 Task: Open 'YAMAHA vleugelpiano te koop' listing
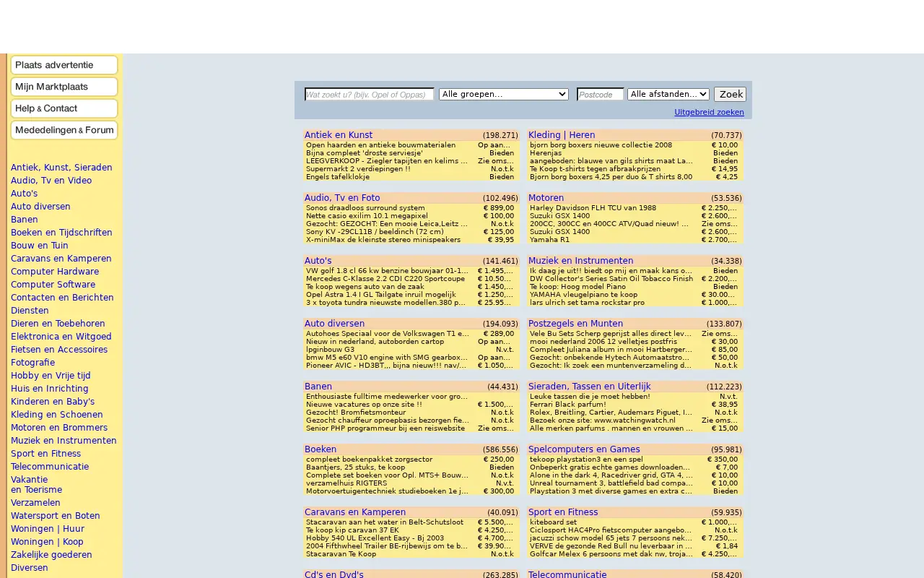[583, 295]
